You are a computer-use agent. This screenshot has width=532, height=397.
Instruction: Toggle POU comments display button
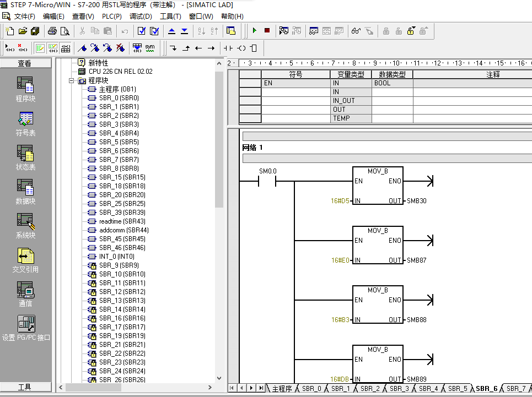click(x=40, y=48)
